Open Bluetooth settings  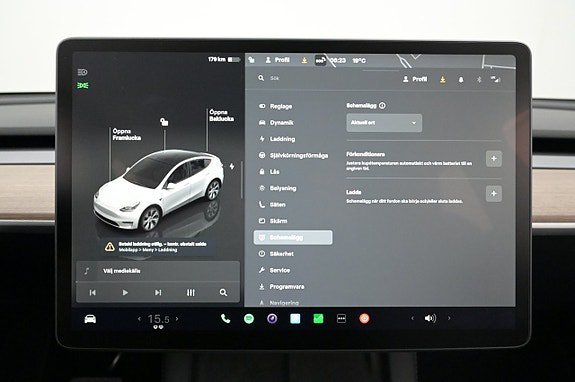click(479, 80)
